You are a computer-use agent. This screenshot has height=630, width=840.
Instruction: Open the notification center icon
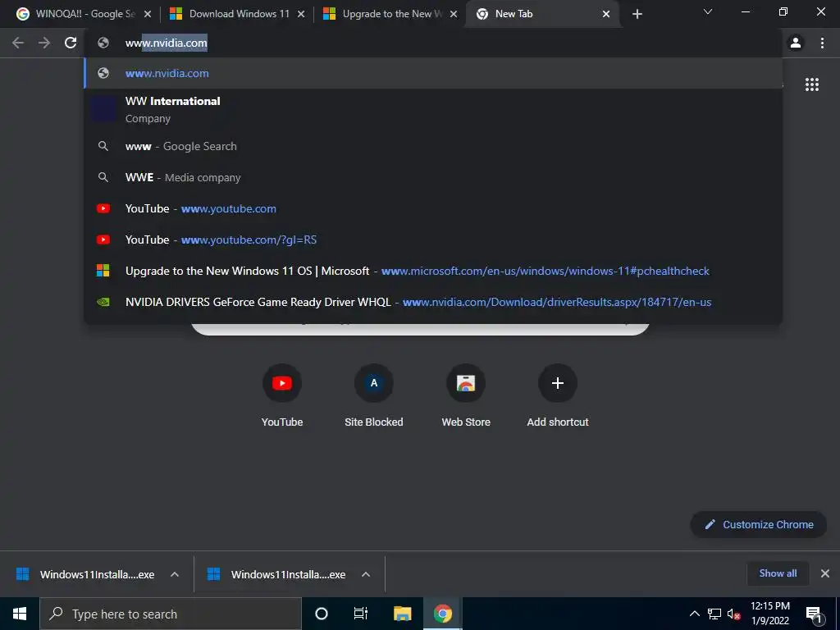pos(813,614)
